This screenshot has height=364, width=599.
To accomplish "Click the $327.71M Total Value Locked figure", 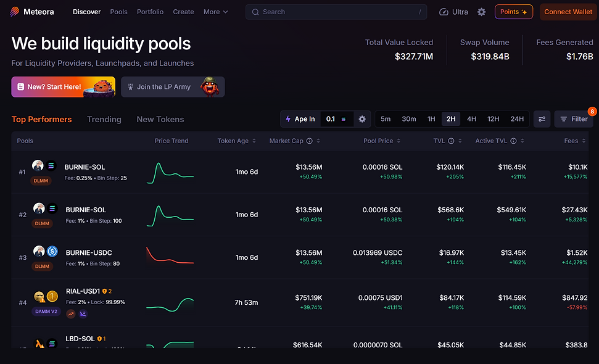I will [x=414, y=57].
